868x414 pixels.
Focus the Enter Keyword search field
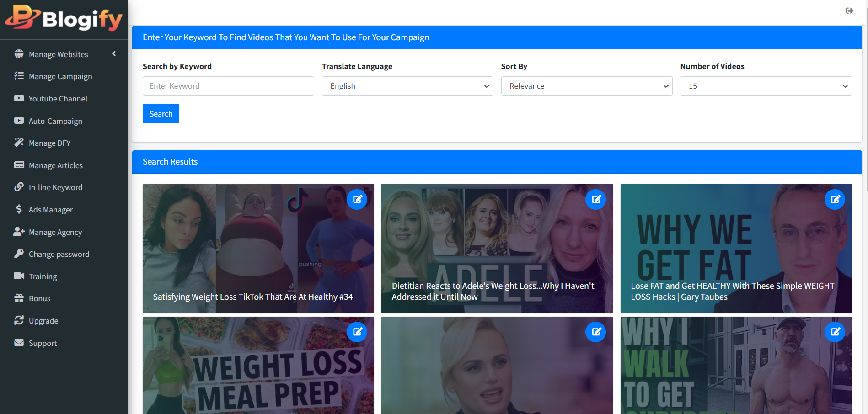[x=228, y=86]
